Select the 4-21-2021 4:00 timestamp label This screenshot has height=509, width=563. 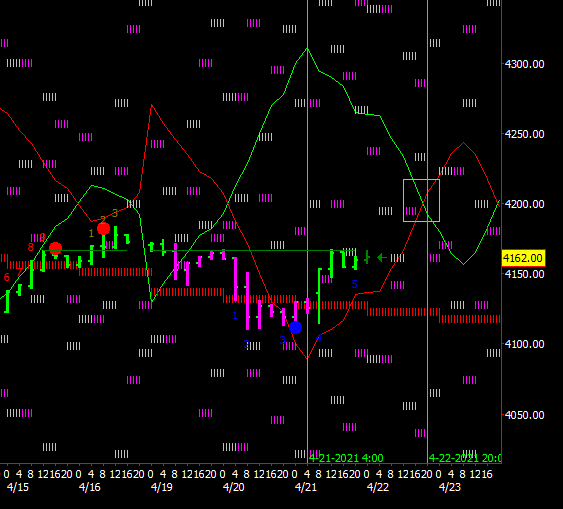[x=346, y=458]
